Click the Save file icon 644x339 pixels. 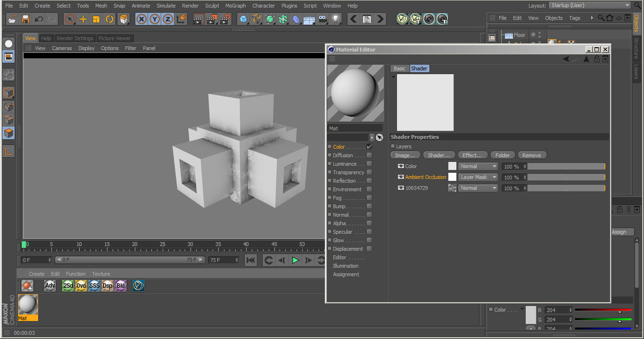(x=25, y=19)
